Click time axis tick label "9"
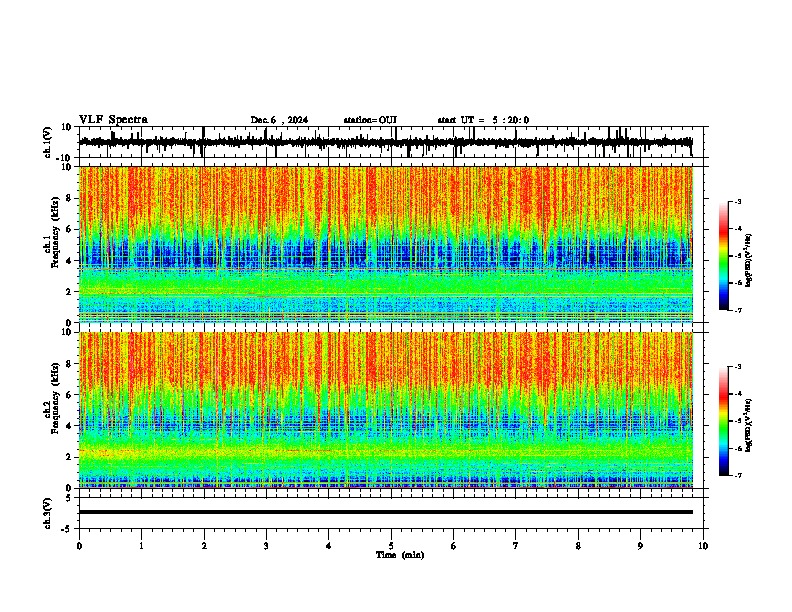This screenshot has height=612, width=792. click(x=640, y=546)
